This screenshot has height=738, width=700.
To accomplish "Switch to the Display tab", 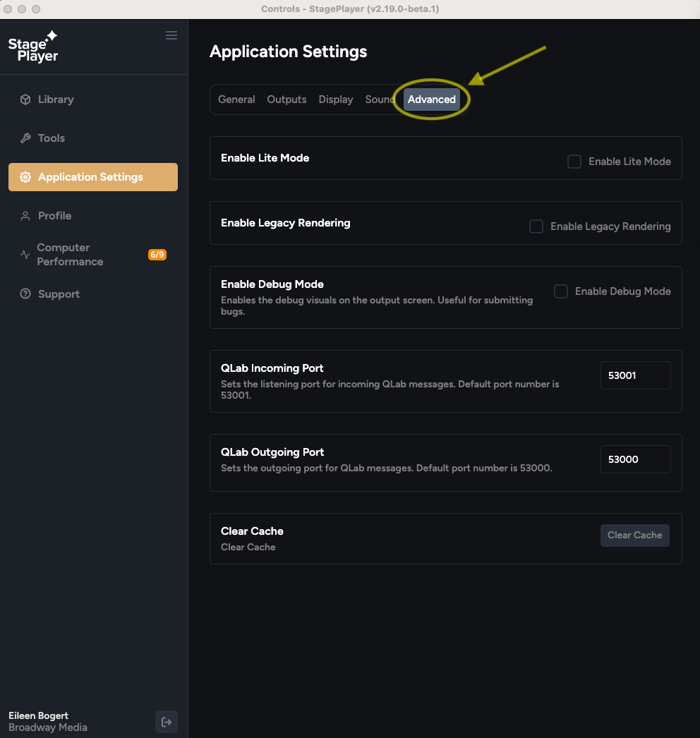I will pyautogui.click(x=336, y=99).
